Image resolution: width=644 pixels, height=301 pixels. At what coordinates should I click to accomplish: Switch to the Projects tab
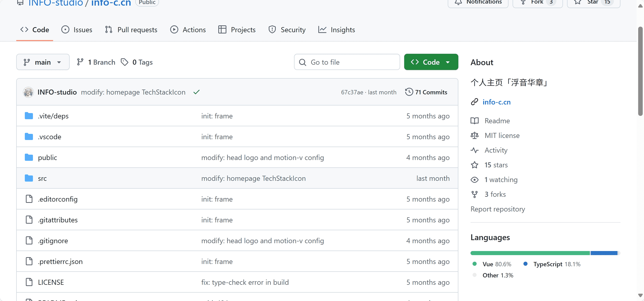coord(237,30)
